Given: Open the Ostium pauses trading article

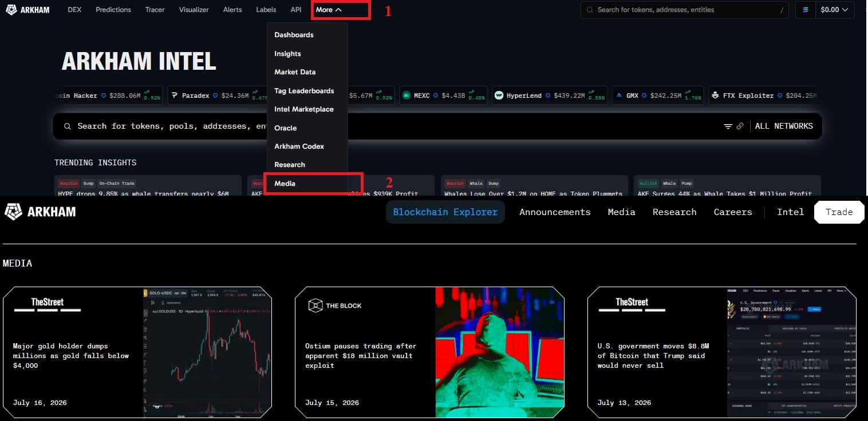Looking at the screenshot, I should (361, 356).
